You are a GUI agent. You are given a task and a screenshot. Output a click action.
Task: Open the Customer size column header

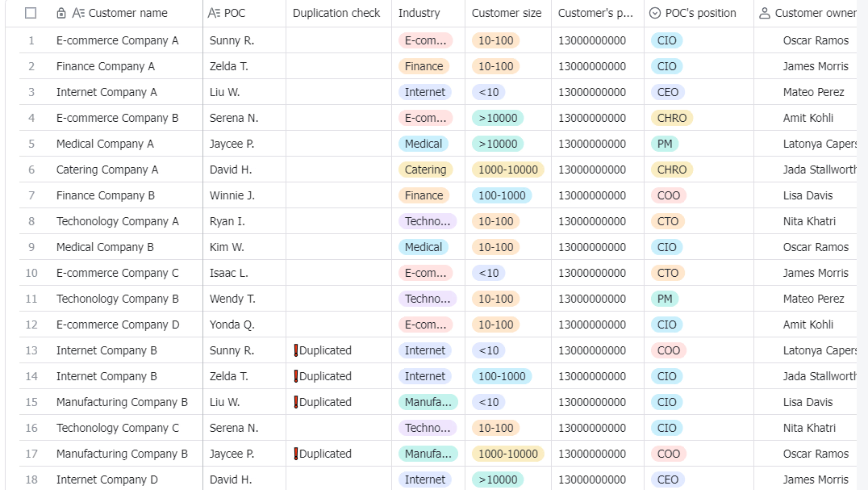pos(508,13)
